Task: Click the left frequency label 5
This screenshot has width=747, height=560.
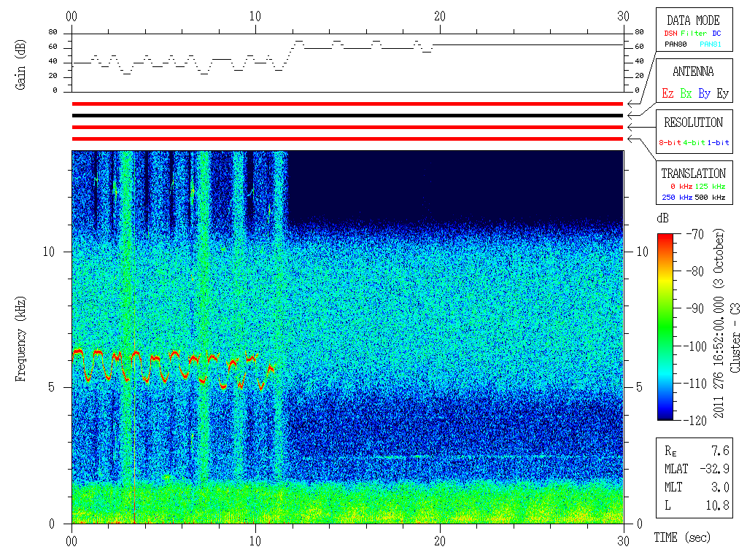Action: click(x=51, y=387)
